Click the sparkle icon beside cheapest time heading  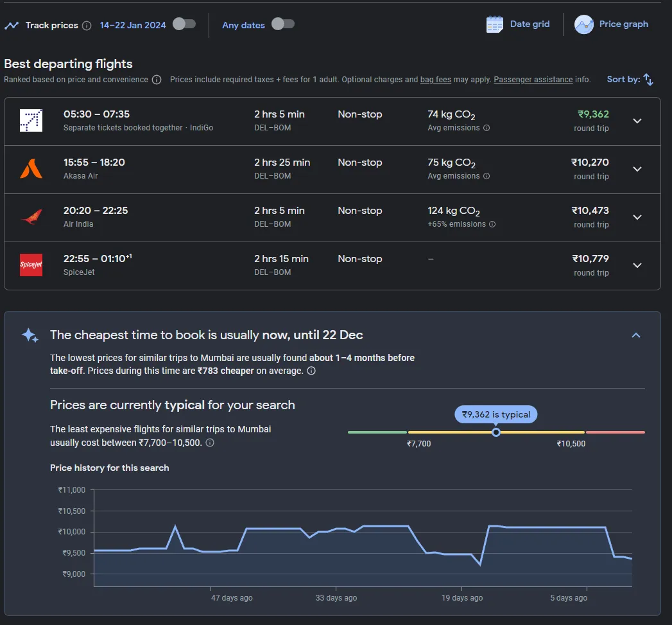click(30, 335)
